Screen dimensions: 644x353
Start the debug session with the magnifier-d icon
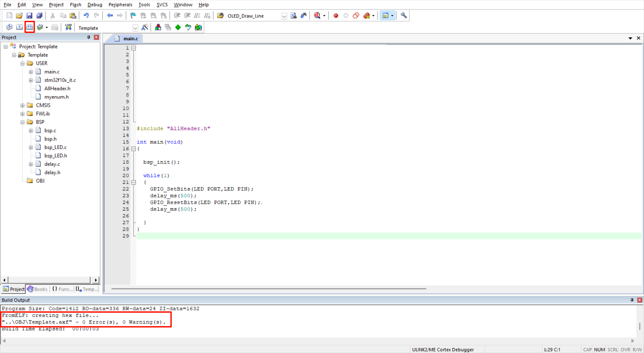click(317, 15)
